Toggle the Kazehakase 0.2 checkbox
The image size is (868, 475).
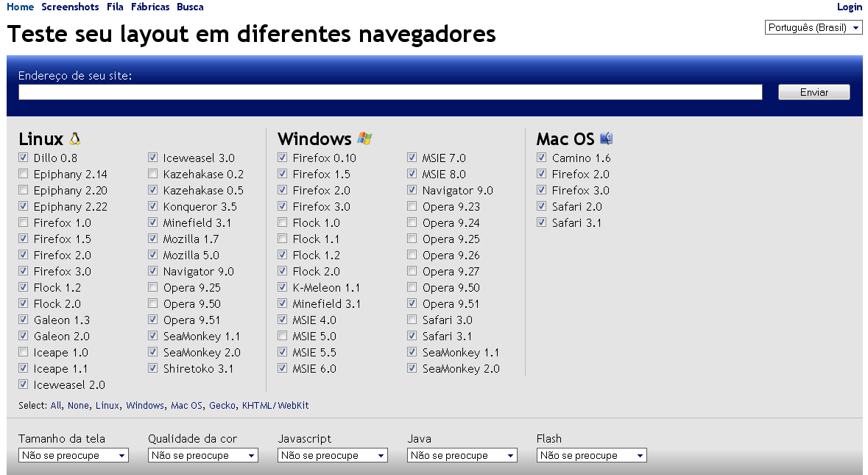pos(153,174)
